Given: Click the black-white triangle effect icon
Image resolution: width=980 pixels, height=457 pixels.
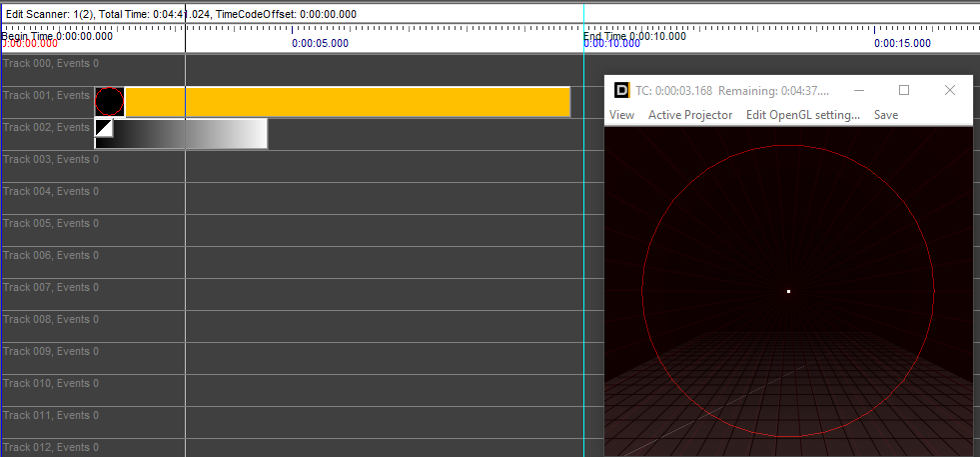Looking at the screenshot, I should tap(104, 128).
